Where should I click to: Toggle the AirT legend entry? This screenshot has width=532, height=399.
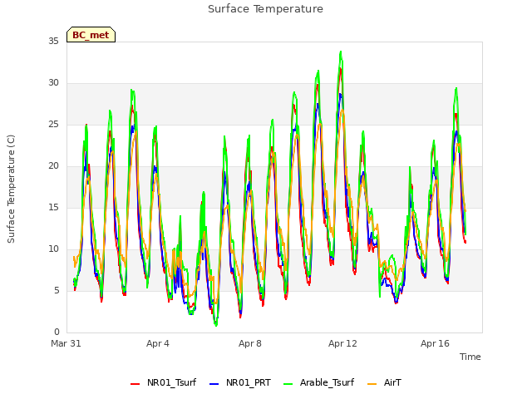tap(384, 383)
